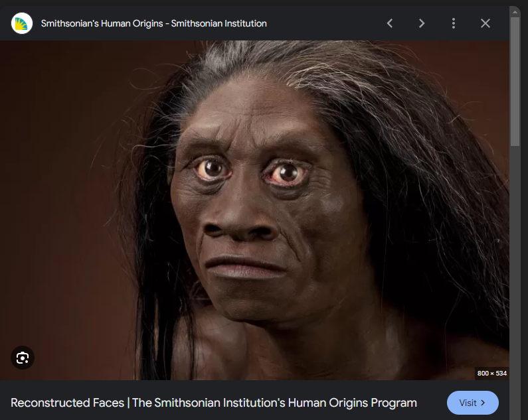Click the reconstructed face preview image

254,210
